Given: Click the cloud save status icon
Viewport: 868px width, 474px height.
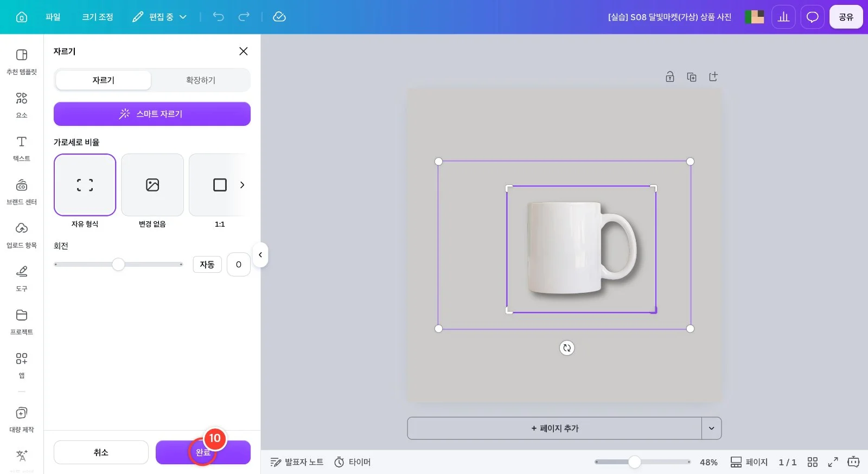Looking at the screenshot, I should click(279, 17).
